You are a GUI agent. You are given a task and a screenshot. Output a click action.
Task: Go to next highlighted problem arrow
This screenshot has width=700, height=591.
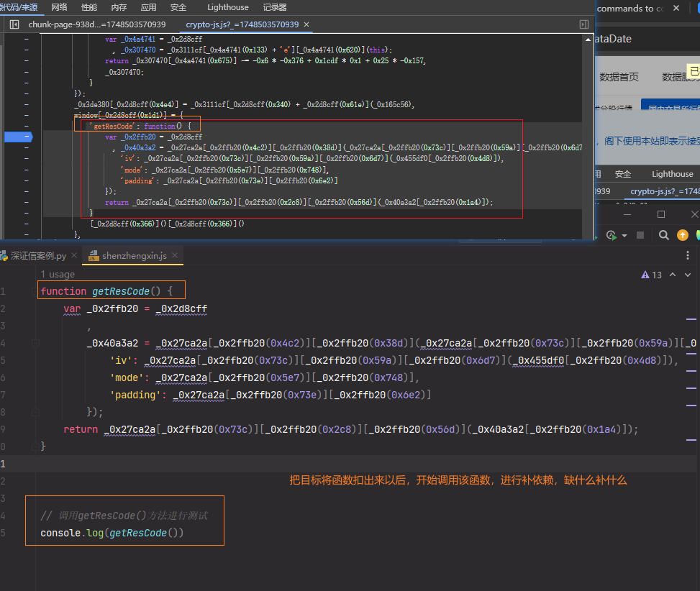[x=688, y=275]
